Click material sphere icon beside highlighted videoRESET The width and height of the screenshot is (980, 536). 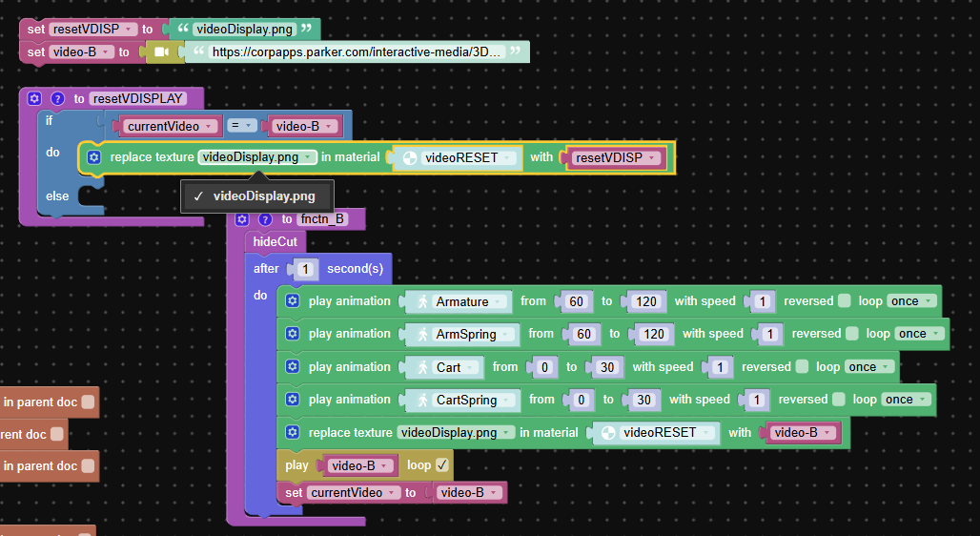(x=410, y=158)
